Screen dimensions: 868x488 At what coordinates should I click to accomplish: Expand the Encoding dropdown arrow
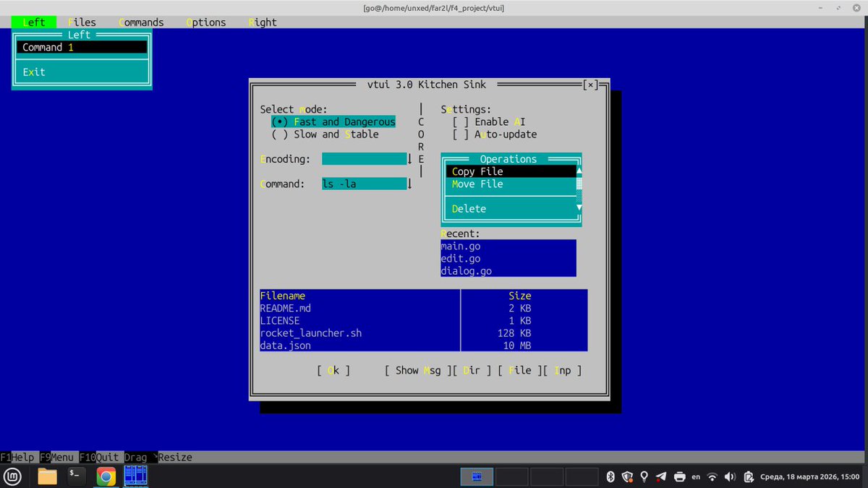pos(409,159)
